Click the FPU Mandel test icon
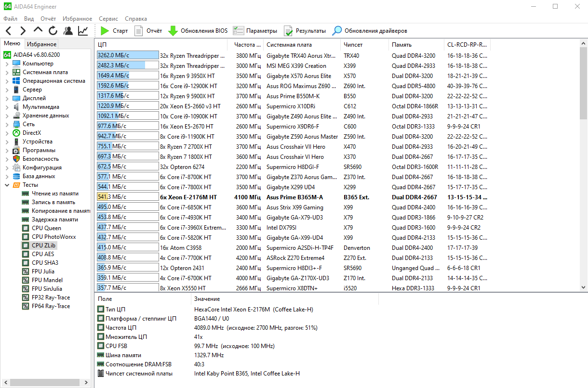Image resolution: width=588 pixels, height=388 pixels. [x=26, y=280]
